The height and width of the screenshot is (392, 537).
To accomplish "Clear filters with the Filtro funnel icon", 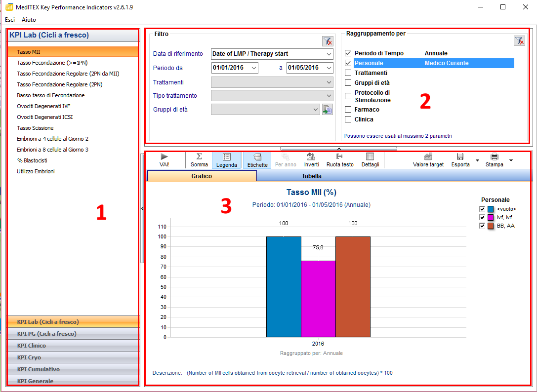I will point(328,41).
